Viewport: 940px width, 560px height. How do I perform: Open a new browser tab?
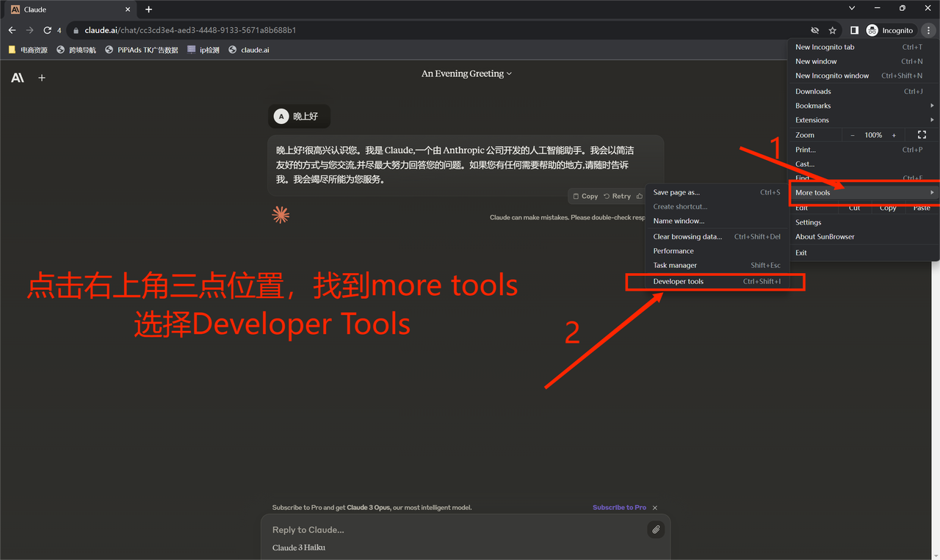click(x=148, y=10)
